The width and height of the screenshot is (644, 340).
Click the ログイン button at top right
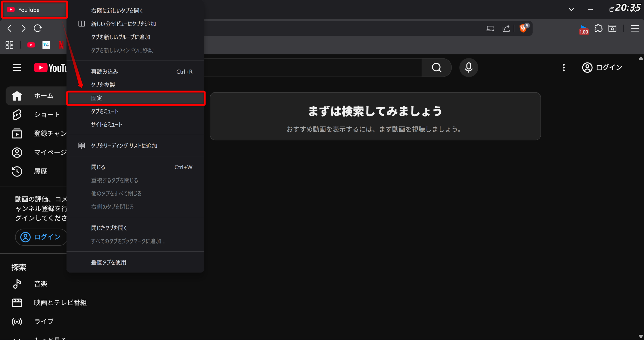(x=602, y=67)
